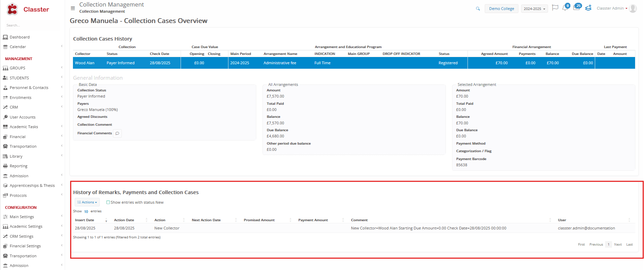Open notifications bell icon
This screenshot has width=644, height=270.
(x=565, y=8)
